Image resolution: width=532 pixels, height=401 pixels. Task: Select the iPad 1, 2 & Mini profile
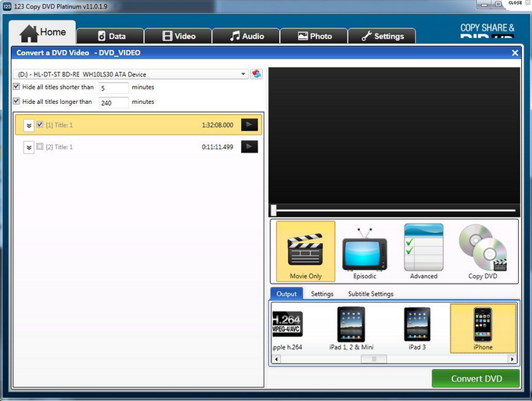tap(351, 328)
